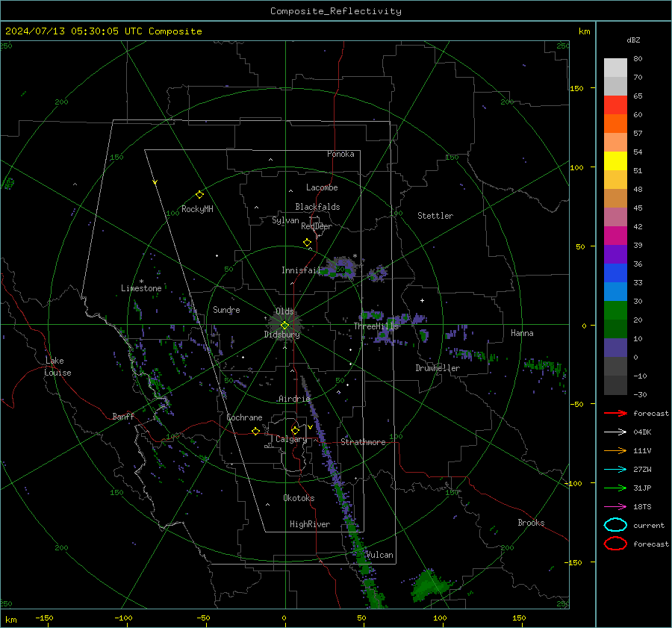Click the Lacombe town label

tap(322, 187)
